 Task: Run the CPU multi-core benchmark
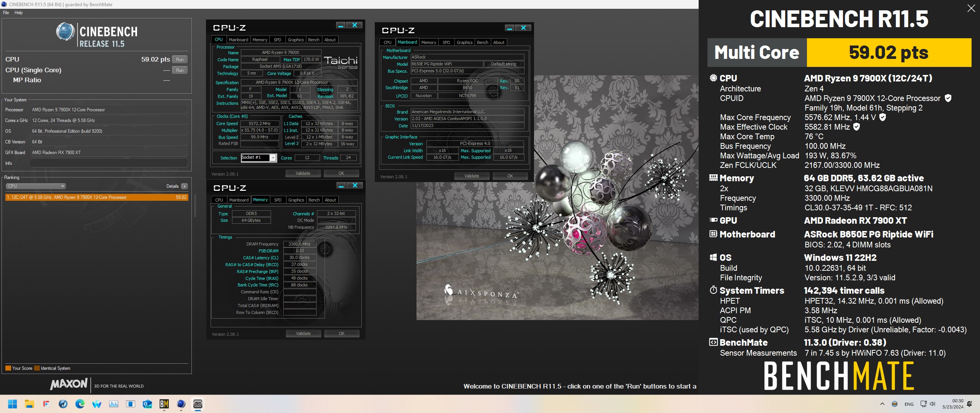tap(180, 60)
